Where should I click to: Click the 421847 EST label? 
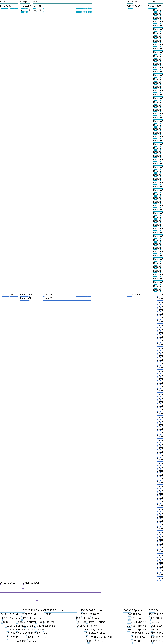coord(94,614)
